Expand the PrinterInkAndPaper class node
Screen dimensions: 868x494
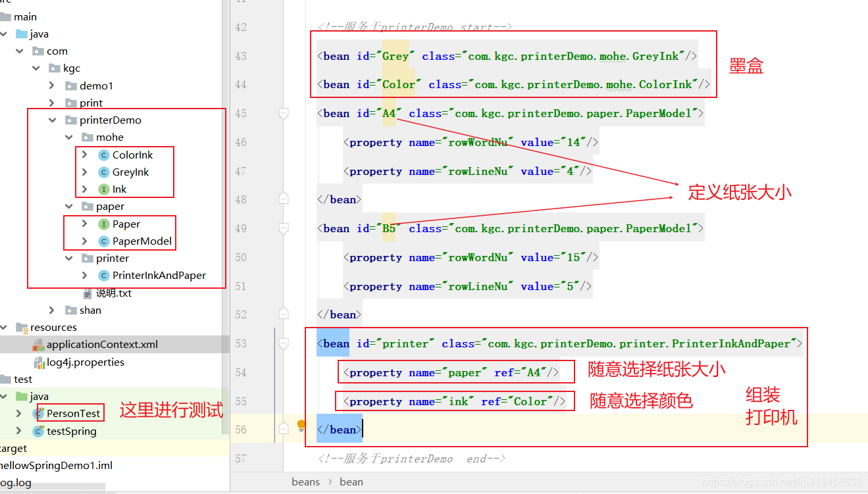(x=85, y=276)
